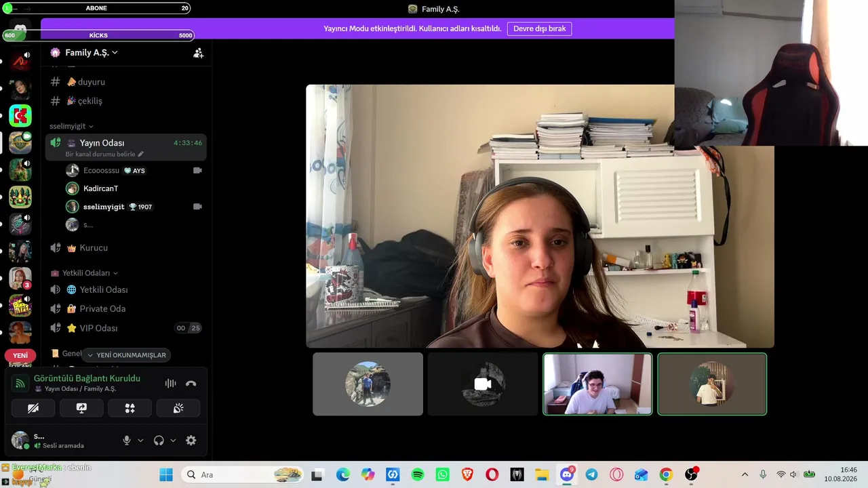Open the Windows Start menu
Screen dimensions: 868x488
click(x=166, y=475)
